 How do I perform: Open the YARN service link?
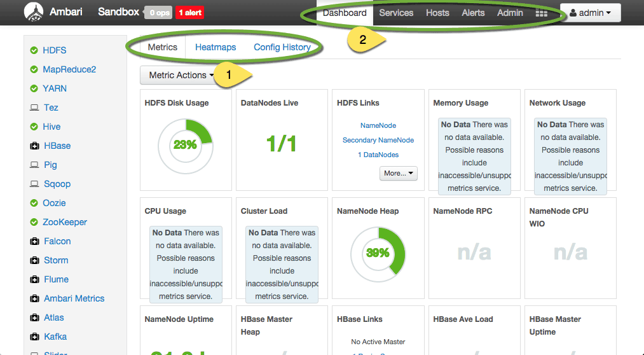[55, 88]
